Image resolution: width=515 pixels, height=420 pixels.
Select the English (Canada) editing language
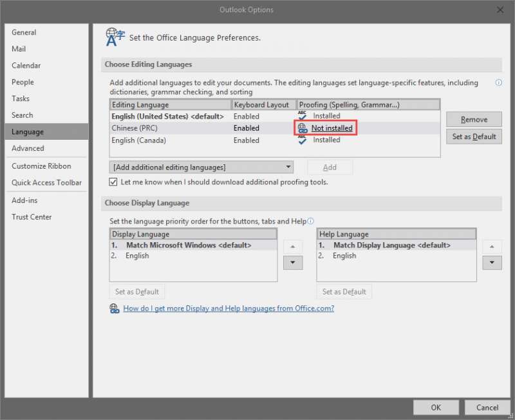pos(275,140)
